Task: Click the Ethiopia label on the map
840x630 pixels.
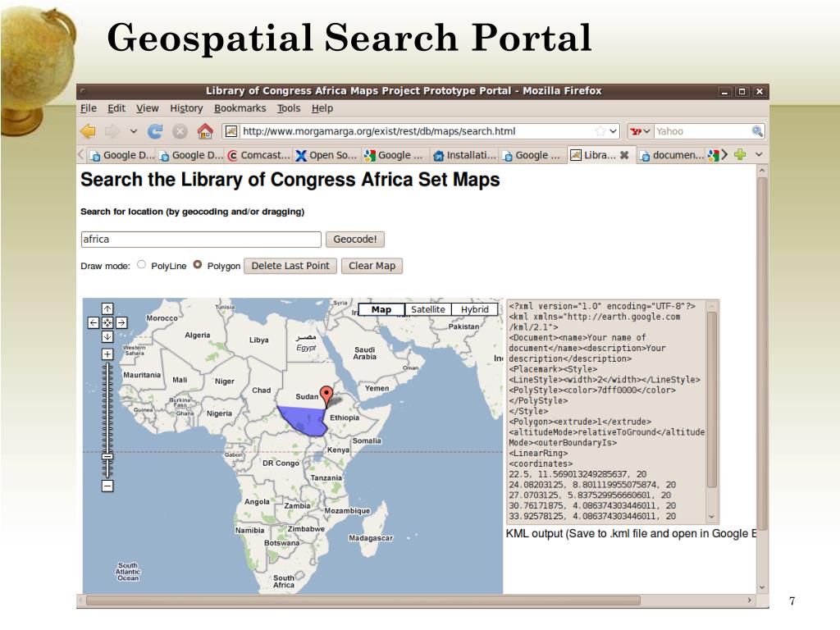Action: tap(345, 418)
